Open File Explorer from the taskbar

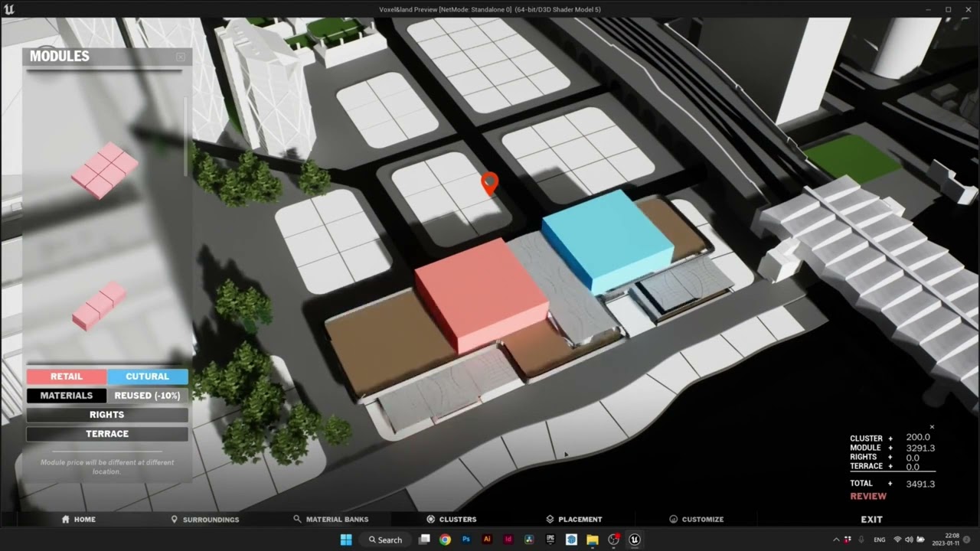coord(593,540)
